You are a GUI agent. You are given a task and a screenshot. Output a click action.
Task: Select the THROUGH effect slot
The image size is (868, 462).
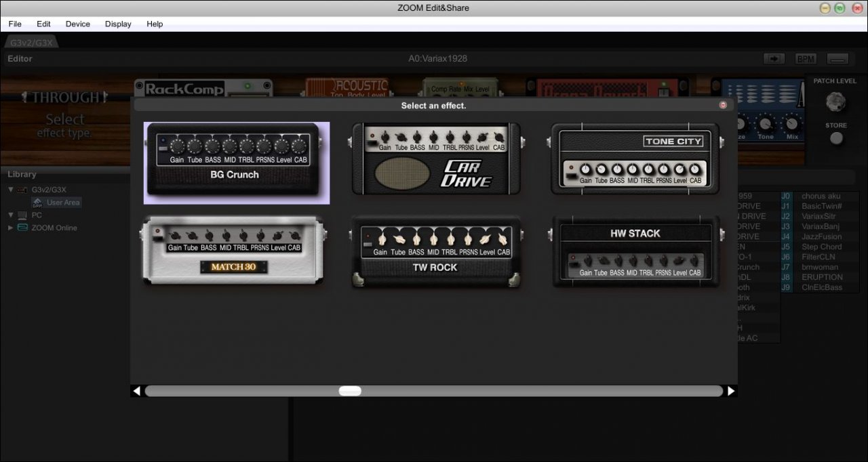coord(64,115)
